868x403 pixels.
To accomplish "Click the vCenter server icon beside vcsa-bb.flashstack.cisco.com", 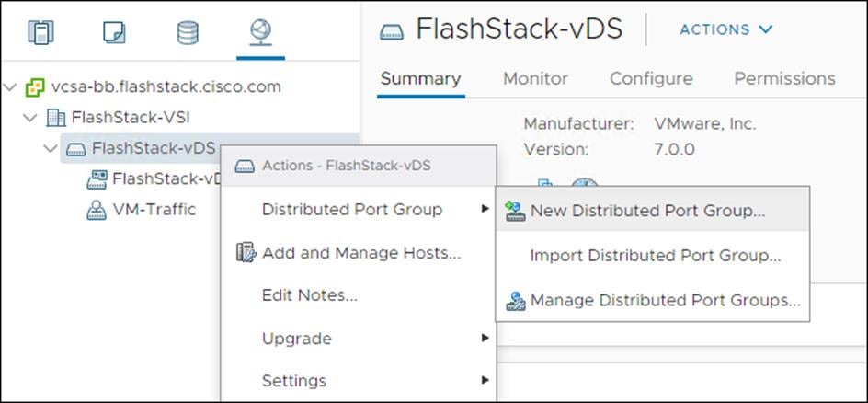I will (35, 87).
